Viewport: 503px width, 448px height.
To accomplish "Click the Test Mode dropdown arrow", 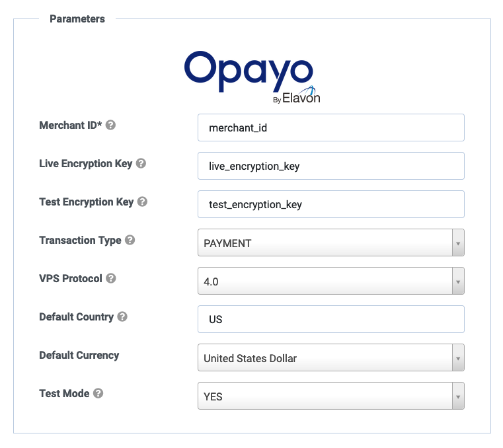I will (457, 396).
